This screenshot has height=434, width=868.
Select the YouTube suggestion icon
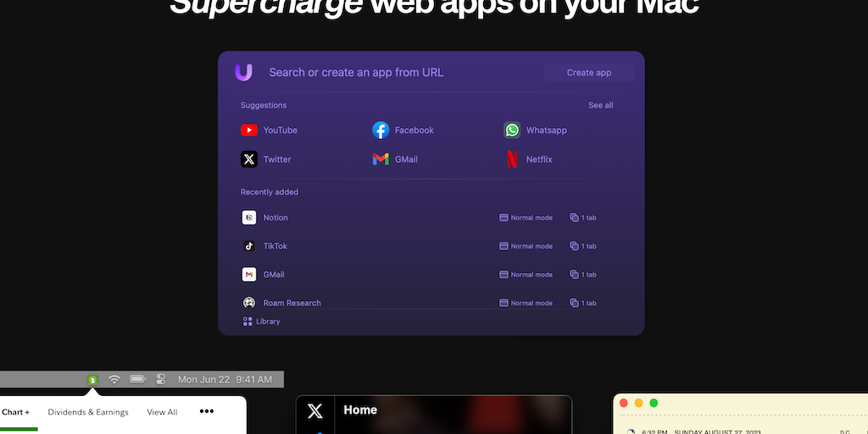pos(249,130)
